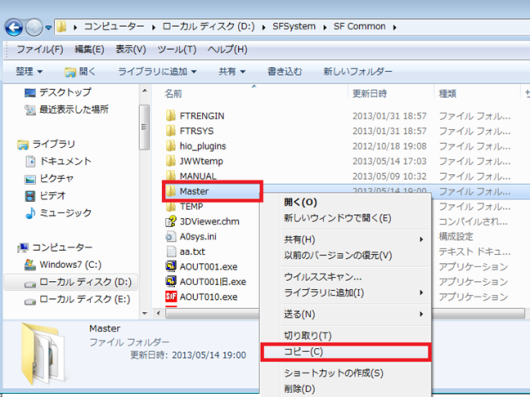Viewport: 530px width, 397px height.
Task: Click the navigation pane scroll-down arrow
Action: 145,313
